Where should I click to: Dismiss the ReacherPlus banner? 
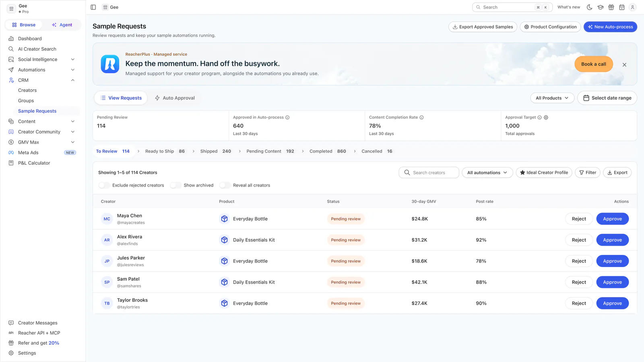[x=624, y=65]
